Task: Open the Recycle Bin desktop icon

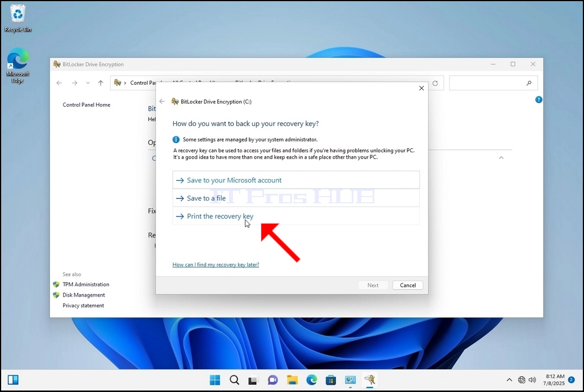Action: (x=18, y=18)
